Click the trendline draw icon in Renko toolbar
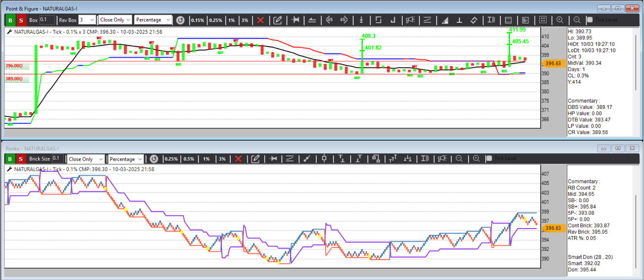This screenshot has height=280, width=644. tap(307, 159)
